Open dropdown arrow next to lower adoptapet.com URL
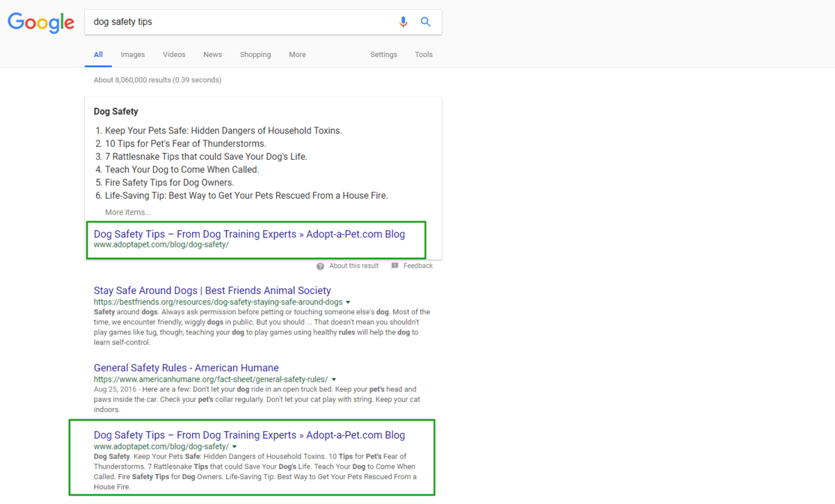 pos(234,446)
